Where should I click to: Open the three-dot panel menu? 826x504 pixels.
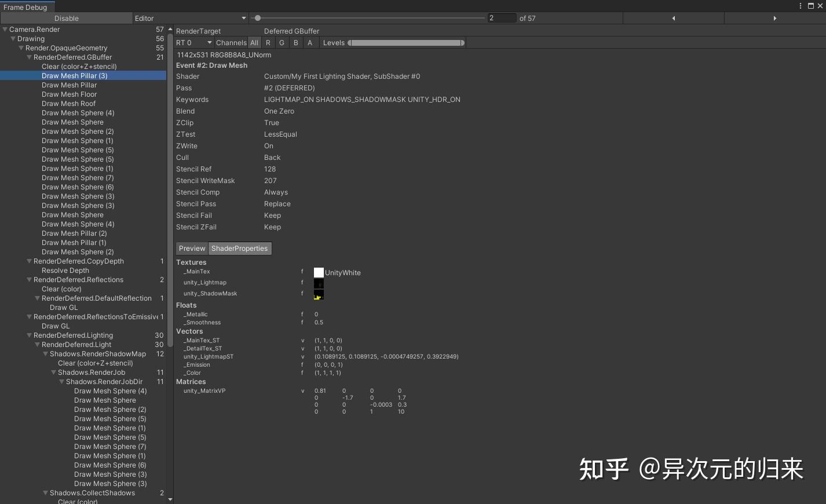(800, 5)
